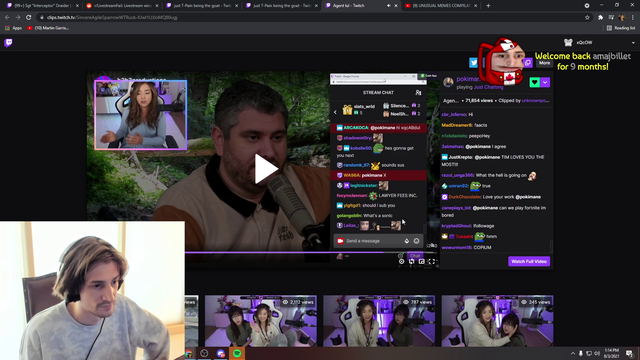This screenshot has width=640, height=360.
Task: Open the first related clip thumbnail with 2,1xx views
Action: coord(261,321)
